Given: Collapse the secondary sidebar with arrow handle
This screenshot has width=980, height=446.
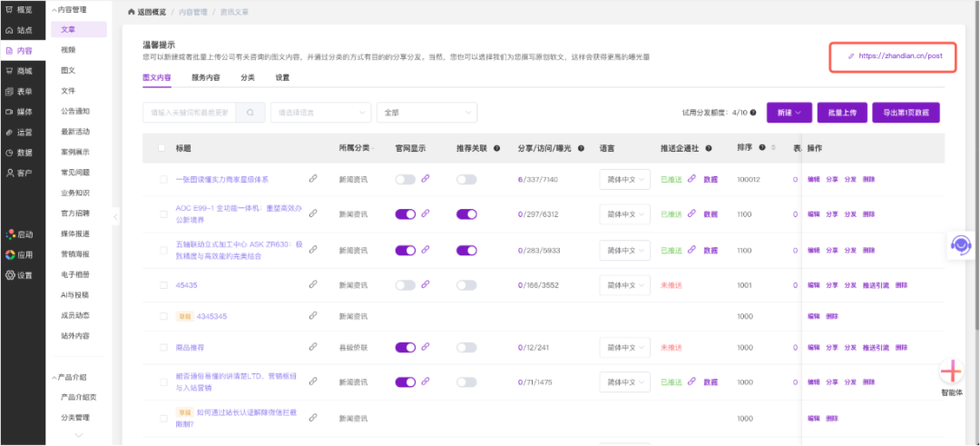Looking at the screenshot, I should click(x=115, y=216).
